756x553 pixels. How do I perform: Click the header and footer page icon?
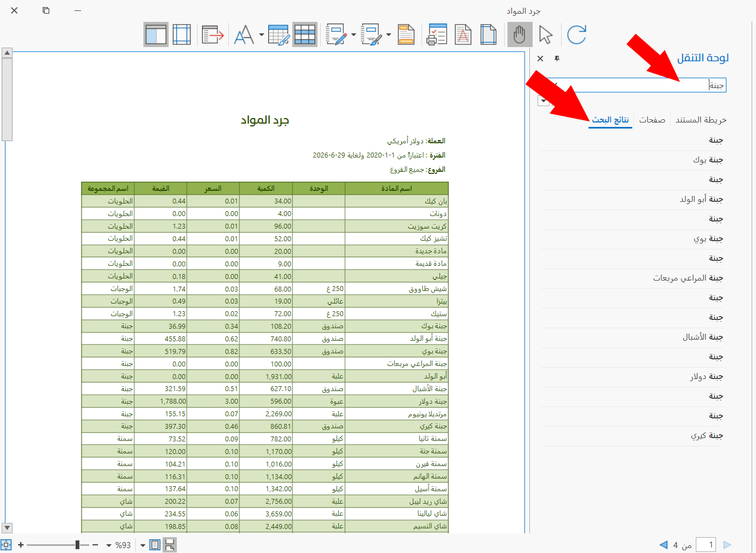406,34
